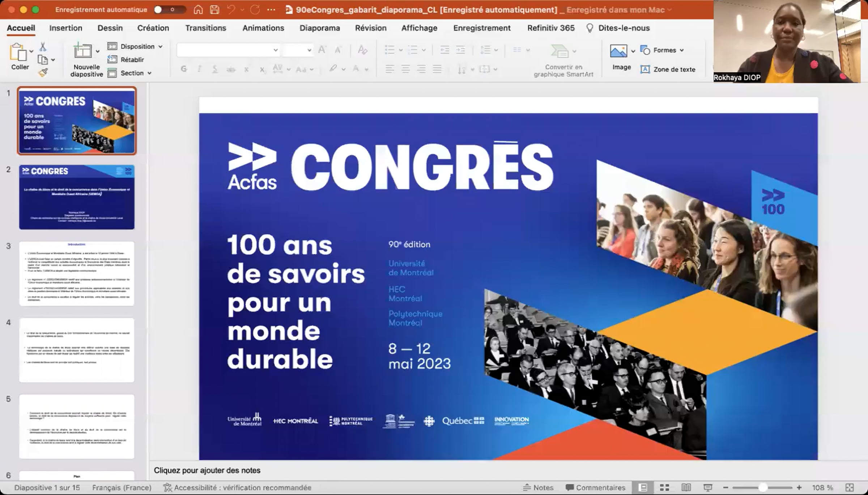Click the Format Painter brush icon
868x495 pixels.
(43, 73)
